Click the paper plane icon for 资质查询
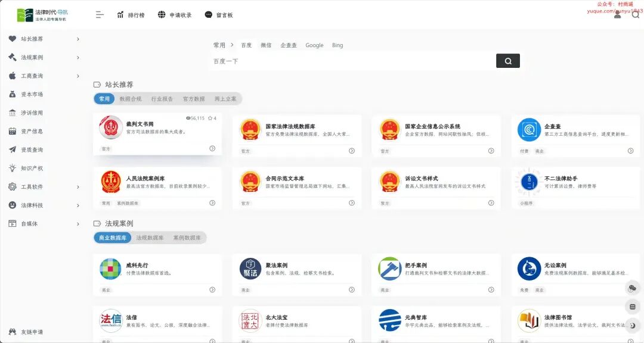 13,149
